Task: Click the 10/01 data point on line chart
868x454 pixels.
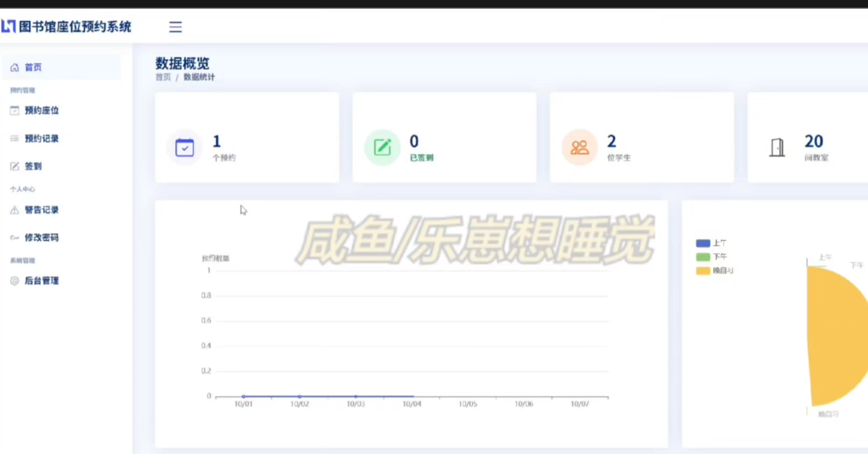Action: 244,396
